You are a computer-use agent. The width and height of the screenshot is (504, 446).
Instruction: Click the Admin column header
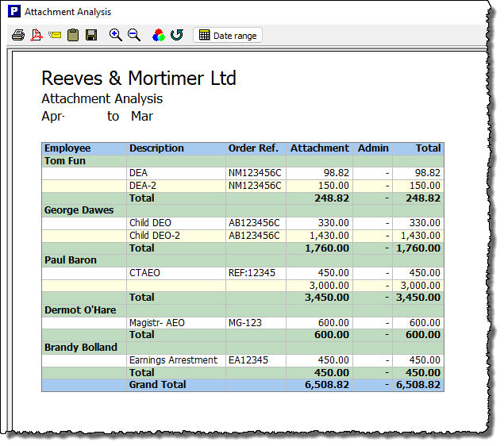click(x=373, y=148)
